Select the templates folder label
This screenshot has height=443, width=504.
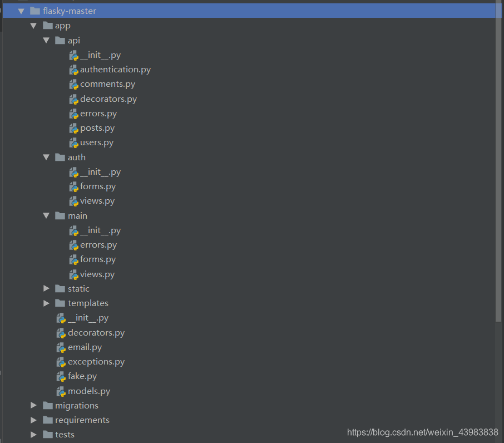(88, 303)
